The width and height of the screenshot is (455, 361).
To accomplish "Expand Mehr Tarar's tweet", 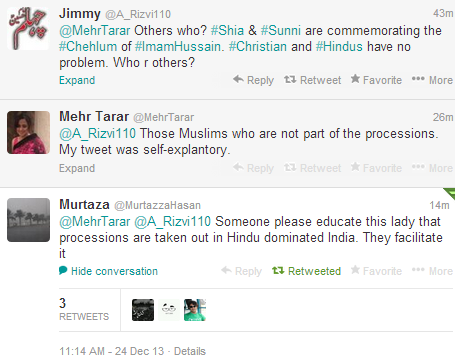I will point(77,168).
